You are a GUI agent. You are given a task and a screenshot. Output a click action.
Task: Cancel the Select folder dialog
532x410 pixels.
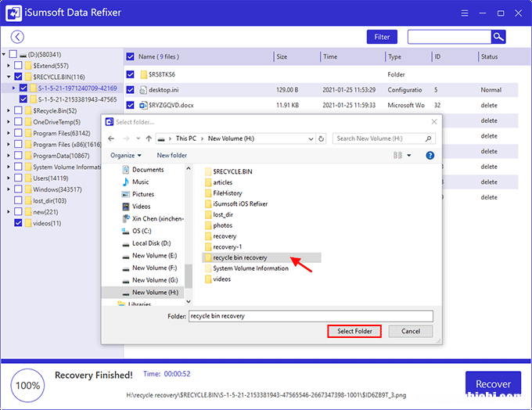[411, 331]
